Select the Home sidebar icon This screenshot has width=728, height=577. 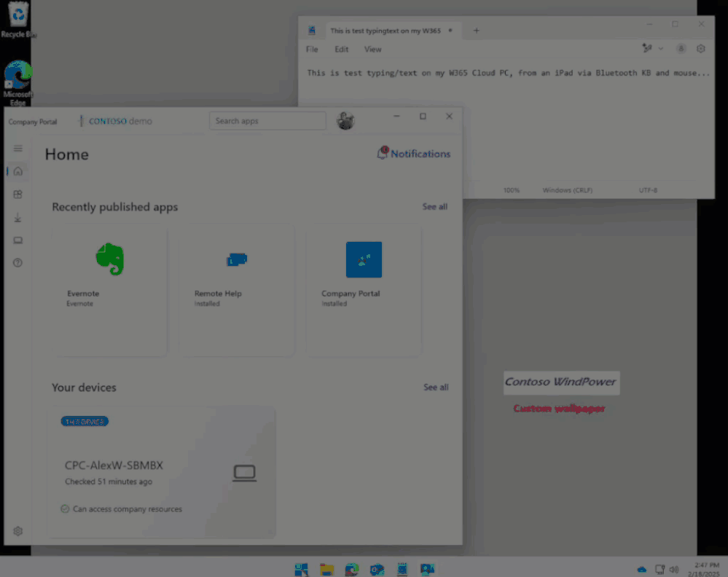click(17, 171)
